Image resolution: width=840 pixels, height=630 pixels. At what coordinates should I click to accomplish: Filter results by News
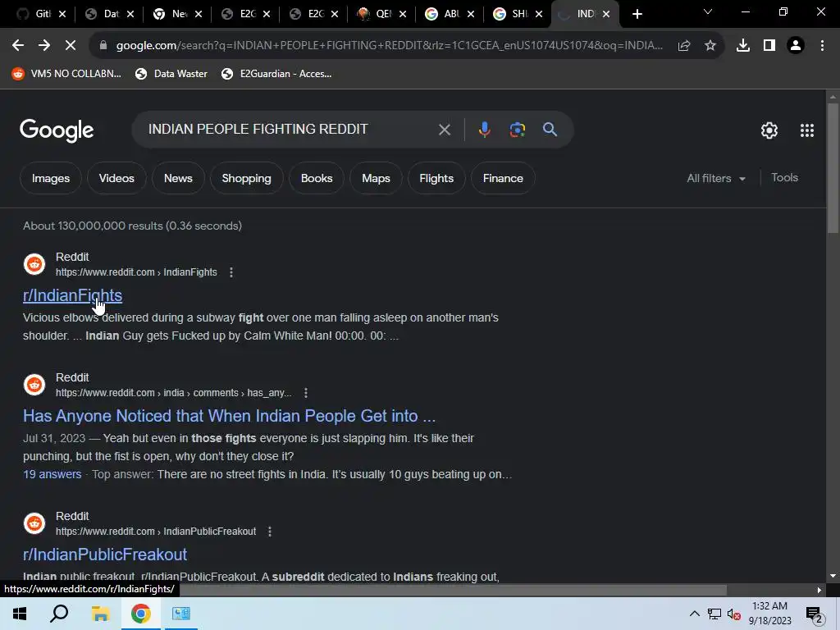178,178
